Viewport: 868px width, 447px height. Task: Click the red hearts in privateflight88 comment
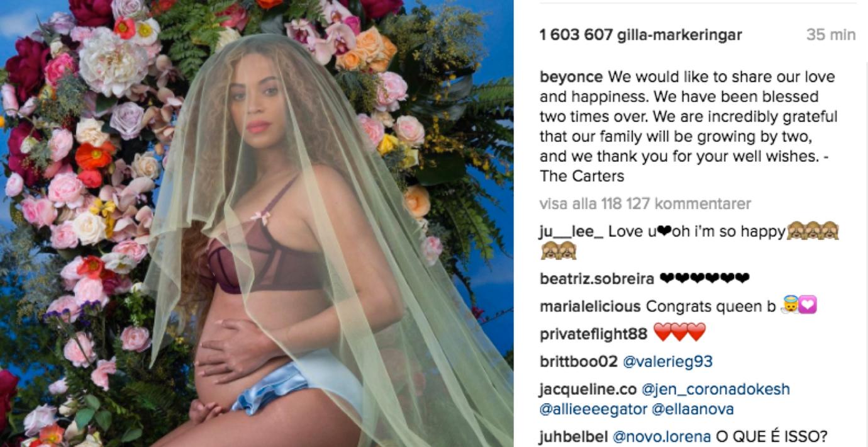679,333
